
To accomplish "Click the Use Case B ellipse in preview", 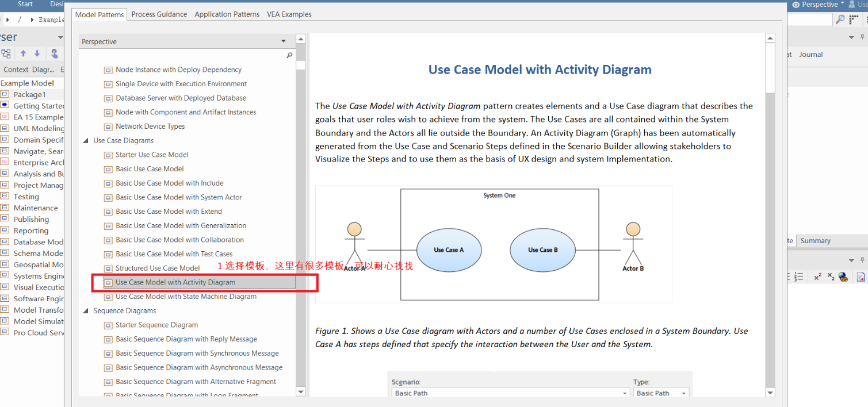I will [543, 250].
